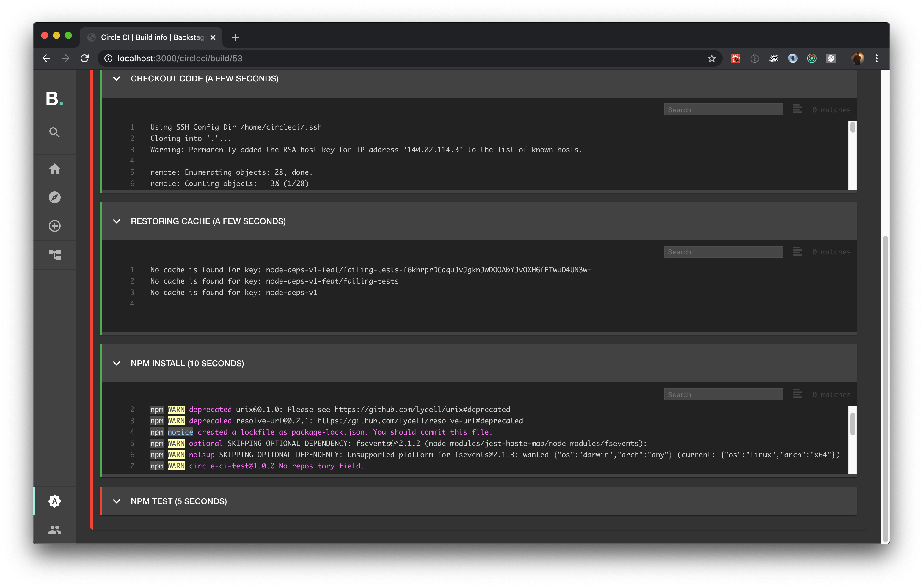Close the Circle CI Build info tab
This screenshot has width=923, height=588.
(213, 37)
